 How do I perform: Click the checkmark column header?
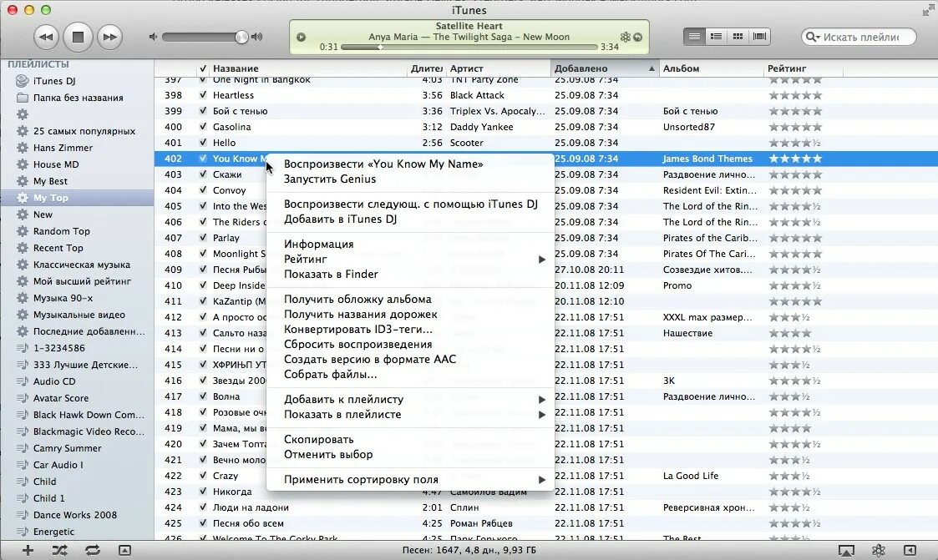pos(203,68)
